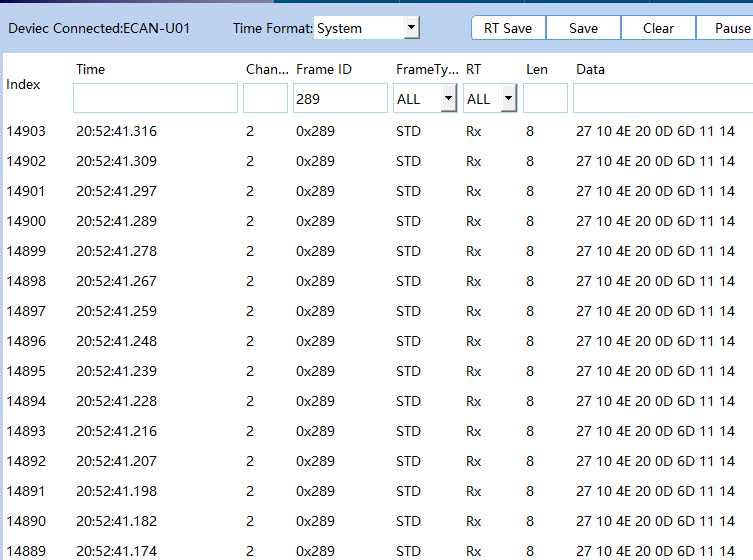The height and width of the screenshot is (560, 753).
Task: Click the Channel filter input box
Action: pyautogui.click(x=265, y=99)
